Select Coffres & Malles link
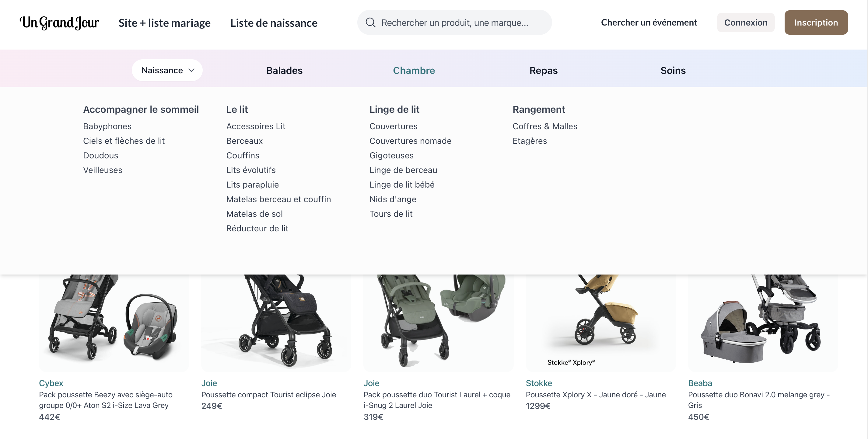868x439 pixels. 544,126
